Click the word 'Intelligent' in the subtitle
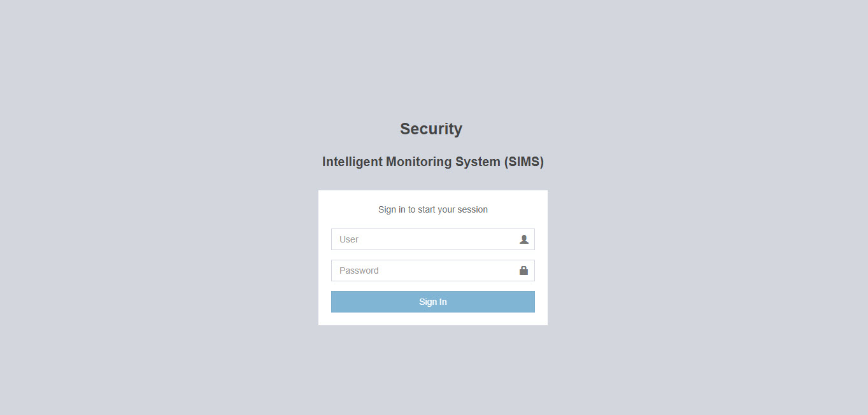The image size is (868, 415). click(352, 162)
